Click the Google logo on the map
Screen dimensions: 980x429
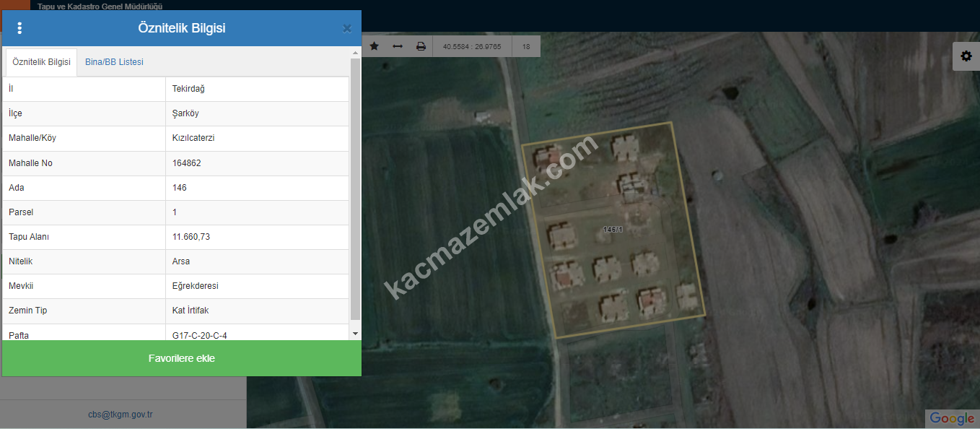pos(951,418)
